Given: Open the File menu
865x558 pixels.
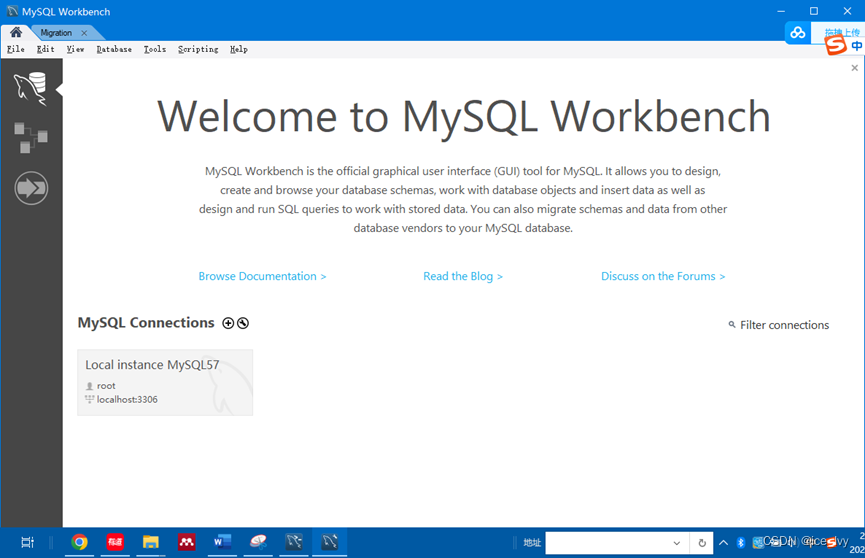Looking at the screenshot, I should click(15, 49).
